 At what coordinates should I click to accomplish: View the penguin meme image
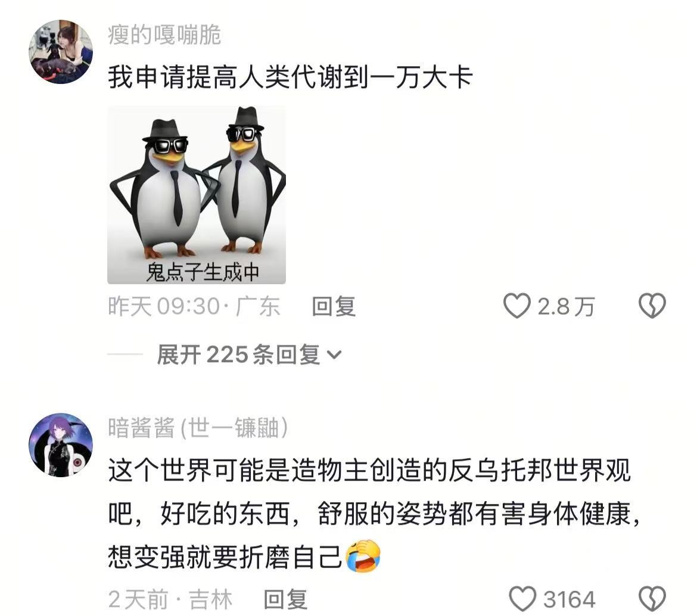pyautogui.click(x=197, y=195)
